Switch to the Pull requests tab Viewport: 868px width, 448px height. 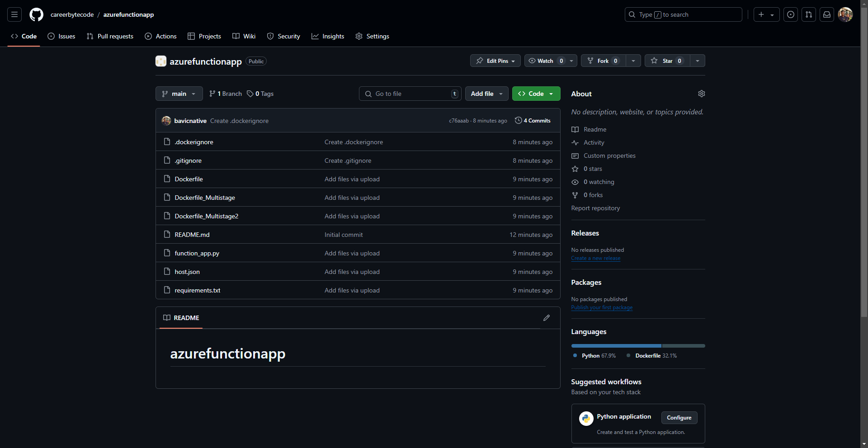[x=110, y=36]
